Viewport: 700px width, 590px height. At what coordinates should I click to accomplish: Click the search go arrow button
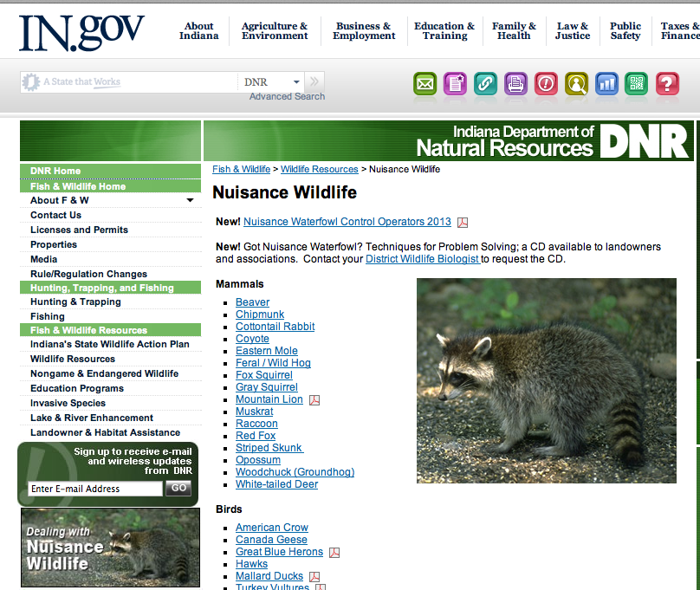point(314,82)
